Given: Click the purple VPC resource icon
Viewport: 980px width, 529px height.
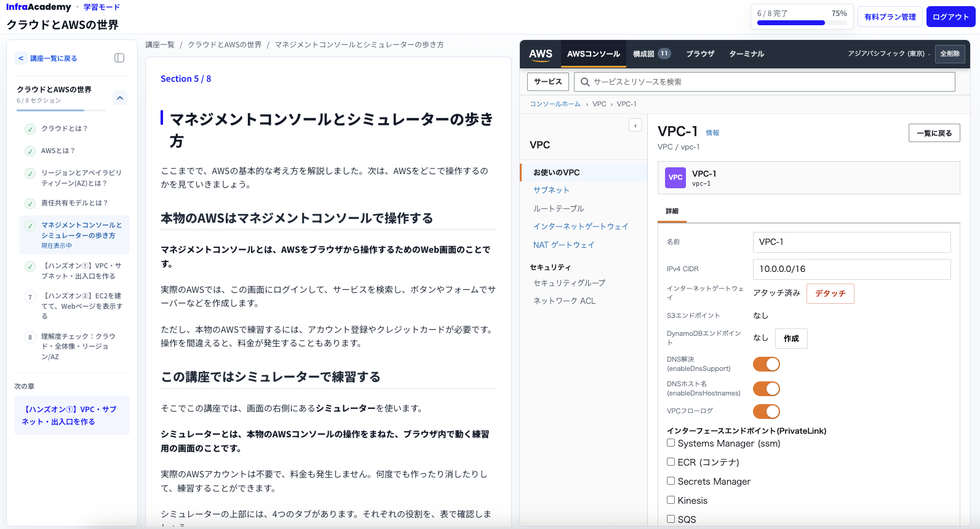Looking at the screenshot, I should (x=675, y=178).
